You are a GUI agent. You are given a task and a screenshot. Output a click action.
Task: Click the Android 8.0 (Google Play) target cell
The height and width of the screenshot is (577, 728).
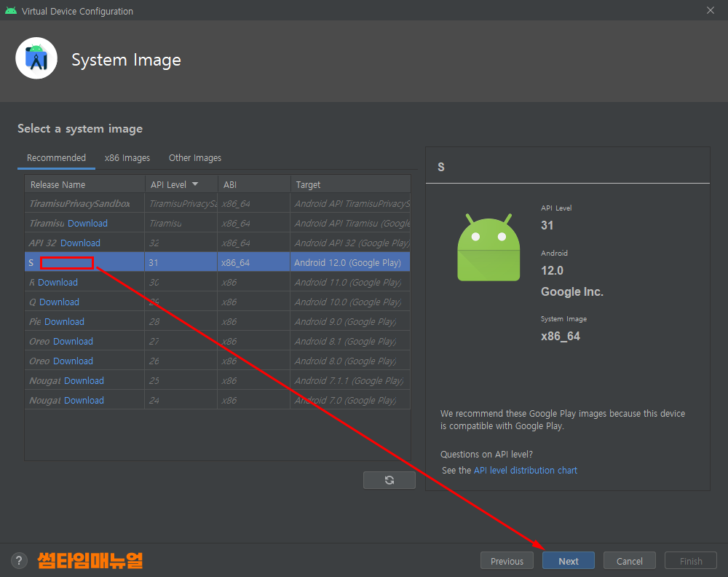tap(351, 361)
